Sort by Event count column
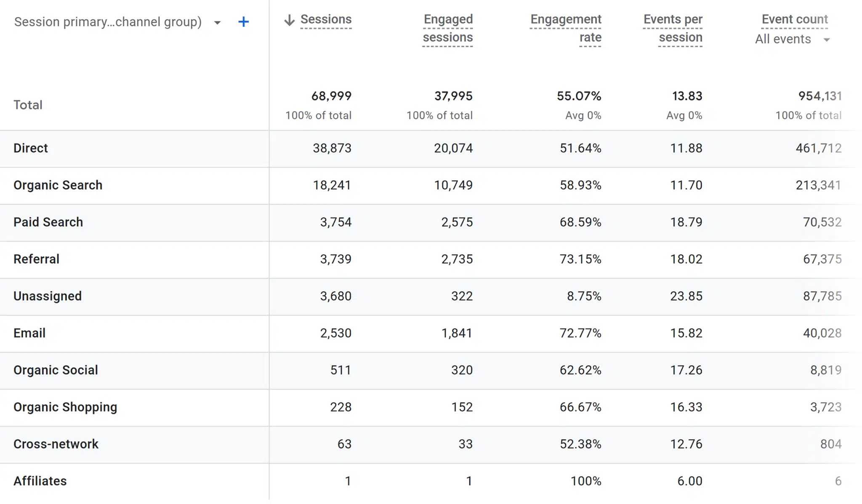The image size is (862, 504). coord(794,19)
